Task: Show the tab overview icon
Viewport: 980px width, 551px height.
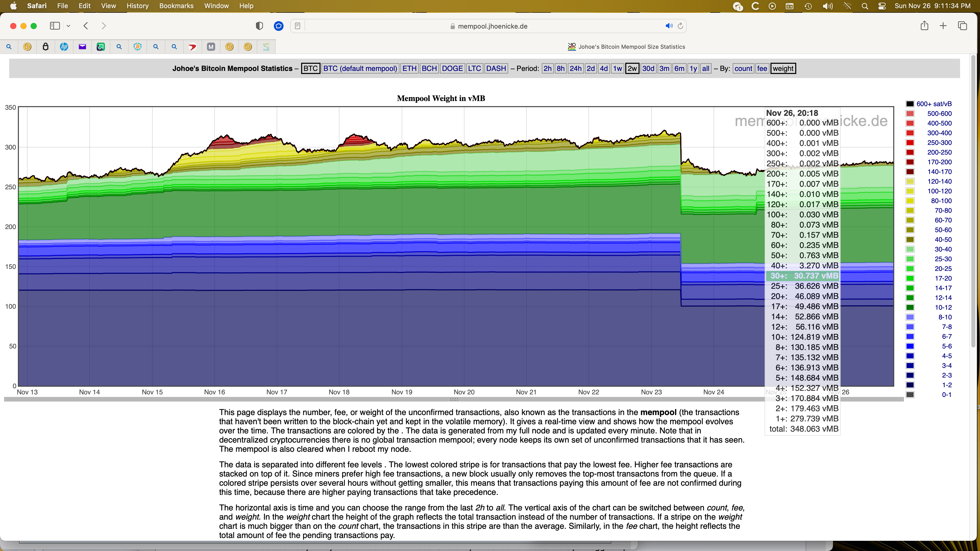Action: click(962, 26)
